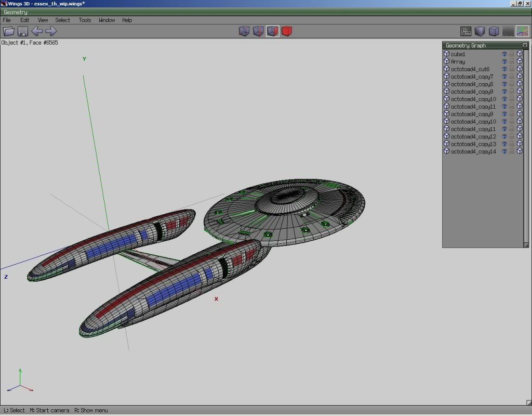Switch to edge selection mode cube
Viewport: 532px width, 416px height.
tap(258, 31)
